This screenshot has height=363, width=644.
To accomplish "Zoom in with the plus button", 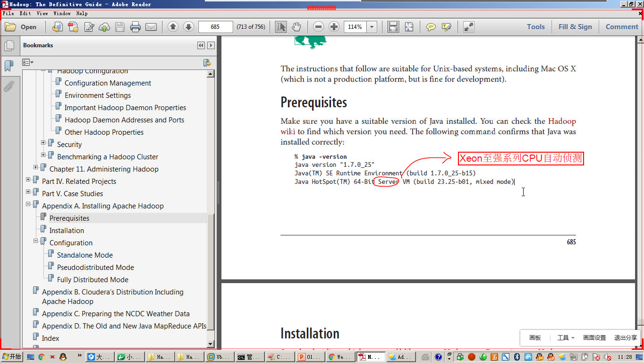I will [334, 27].
